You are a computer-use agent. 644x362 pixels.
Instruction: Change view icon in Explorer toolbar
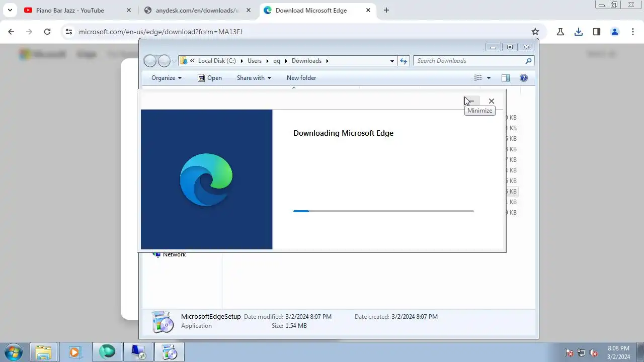[x=478, y=78]
